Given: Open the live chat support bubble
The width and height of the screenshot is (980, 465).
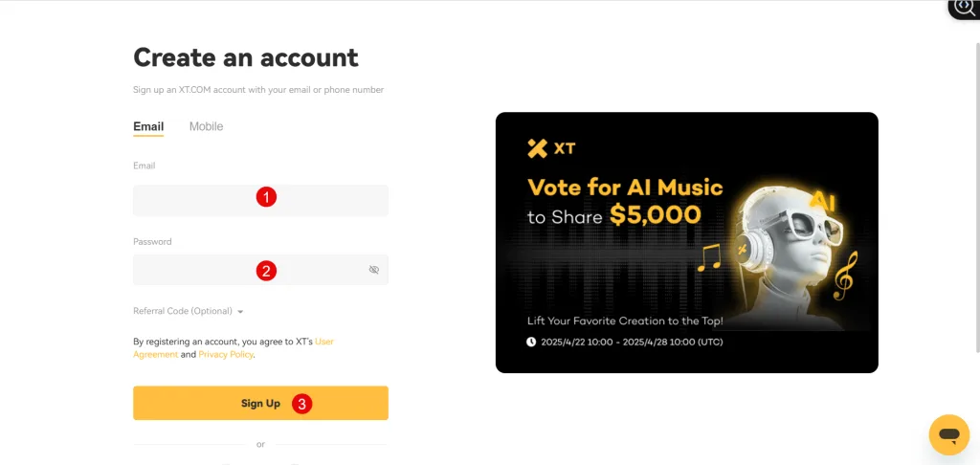Looking at the screenshot, I should click(948, 434).
